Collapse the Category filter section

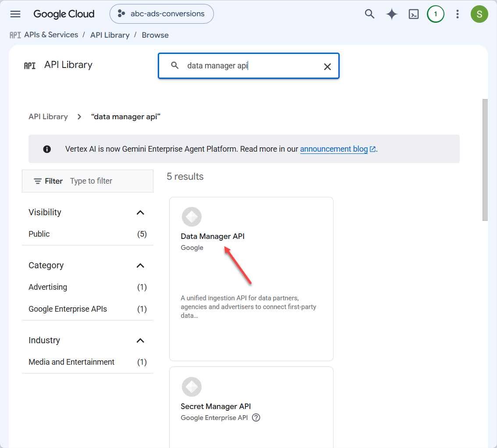(140, 265)
